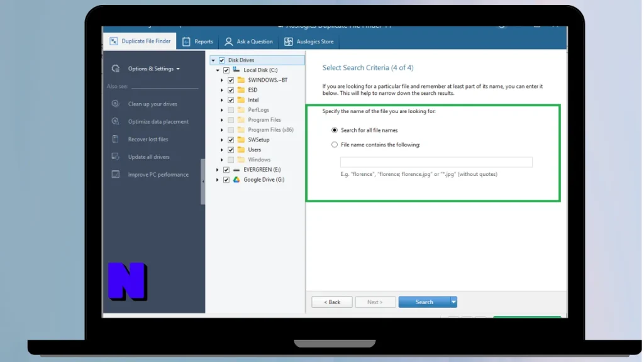The height and width of the screenshot is (362, 644).
Task: Open the Search button dropdown arrow
Action: click(x=453, y=302)
